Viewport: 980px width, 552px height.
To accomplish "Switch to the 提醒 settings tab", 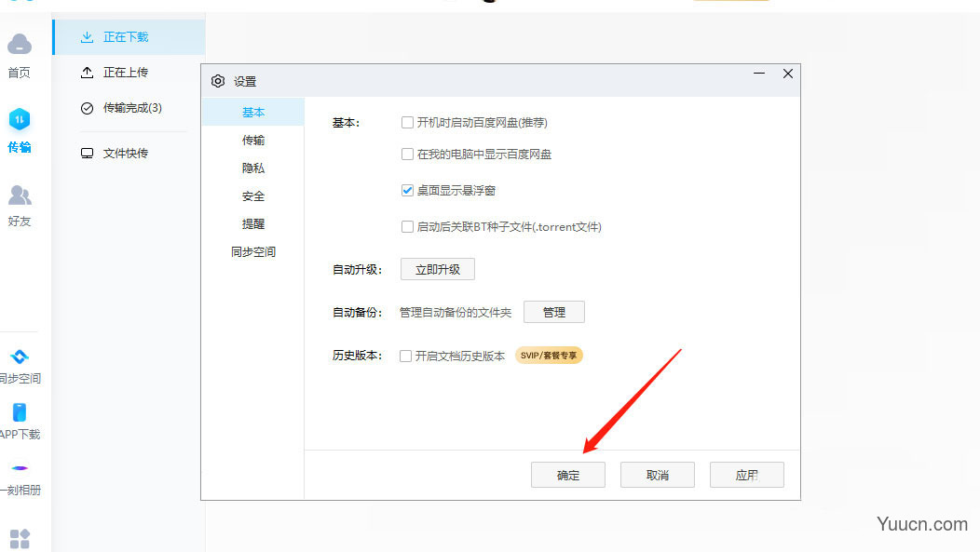I will coord(253,223).
